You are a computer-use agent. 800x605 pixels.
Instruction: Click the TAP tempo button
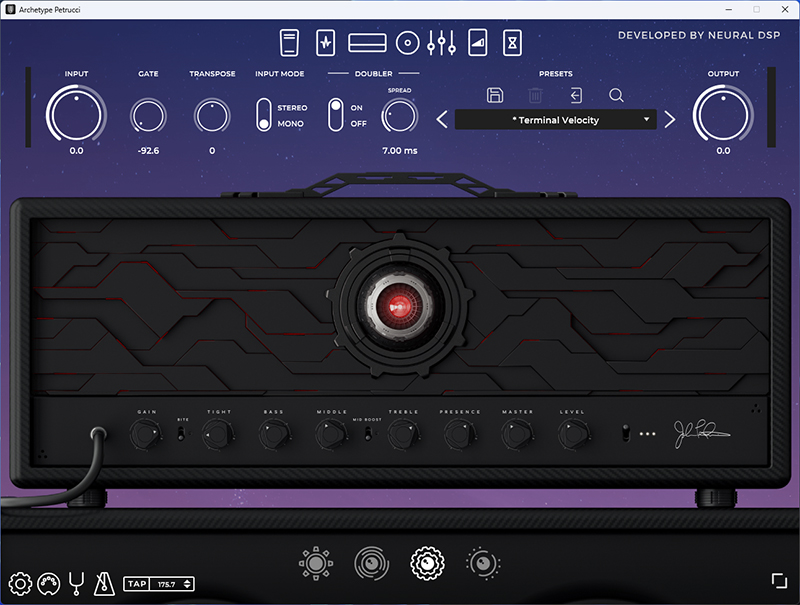tap(137, 584)
